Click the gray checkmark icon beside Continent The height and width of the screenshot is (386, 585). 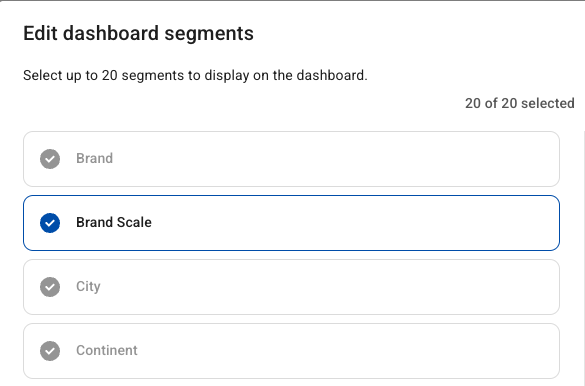(x=50, y=351)
